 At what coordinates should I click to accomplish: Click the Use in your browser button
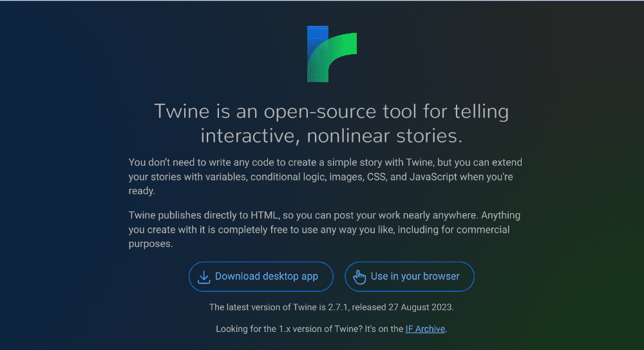coord(410,277)
